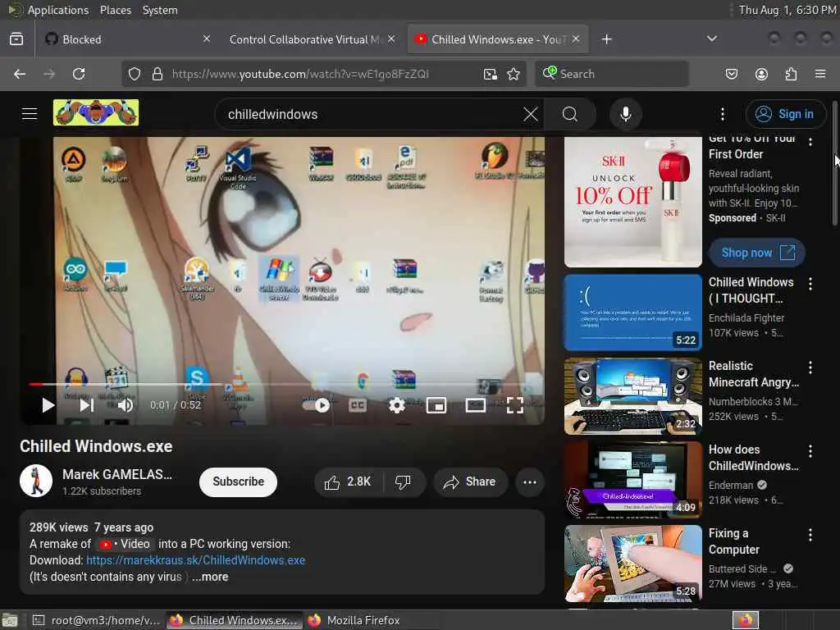Subscribe to Marek GAMELAS channel

click(239, 482)
